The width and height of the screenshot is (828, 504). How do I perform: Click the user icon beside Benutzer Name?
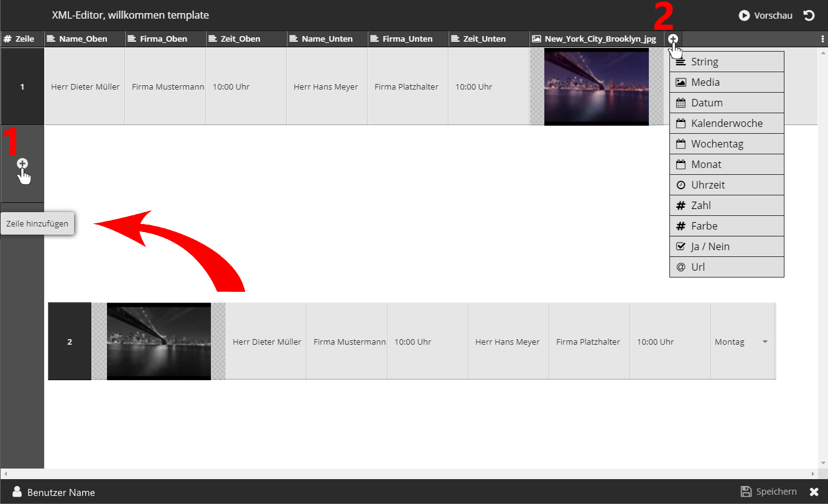pos(17,492)
